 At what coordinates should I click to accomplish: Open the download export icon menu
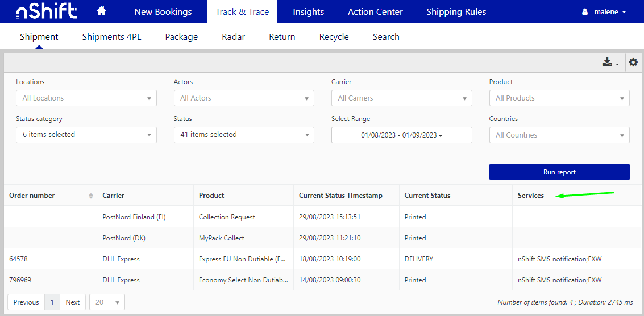(610, 63)
